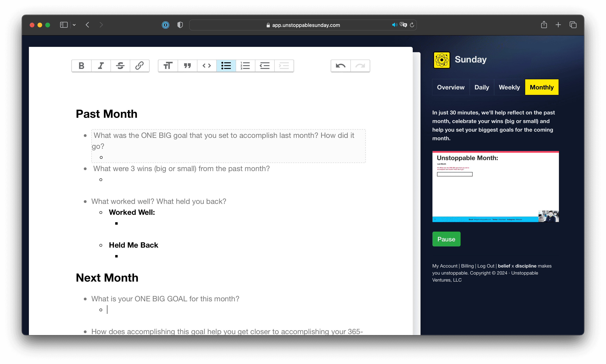
Task: Open the Share menu
Action: pyautogui.click(x=544, y=25)
